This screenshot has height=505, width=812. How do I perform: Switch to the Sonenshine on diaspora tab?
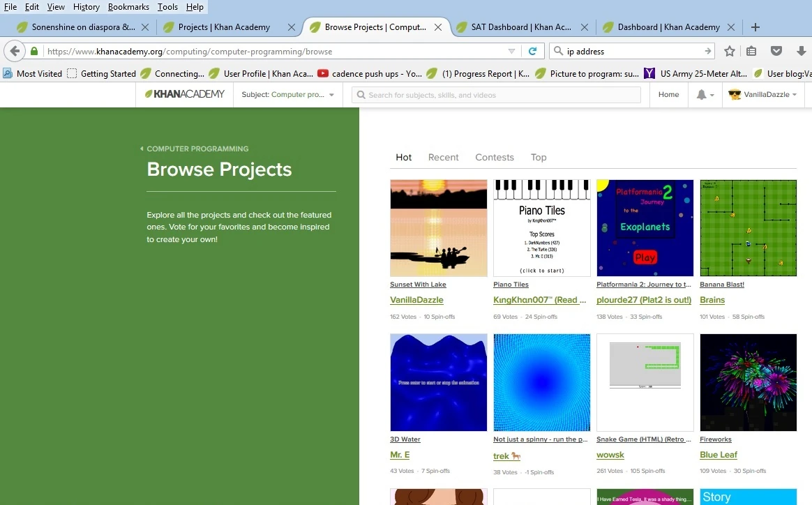click(x=84, y=27)
